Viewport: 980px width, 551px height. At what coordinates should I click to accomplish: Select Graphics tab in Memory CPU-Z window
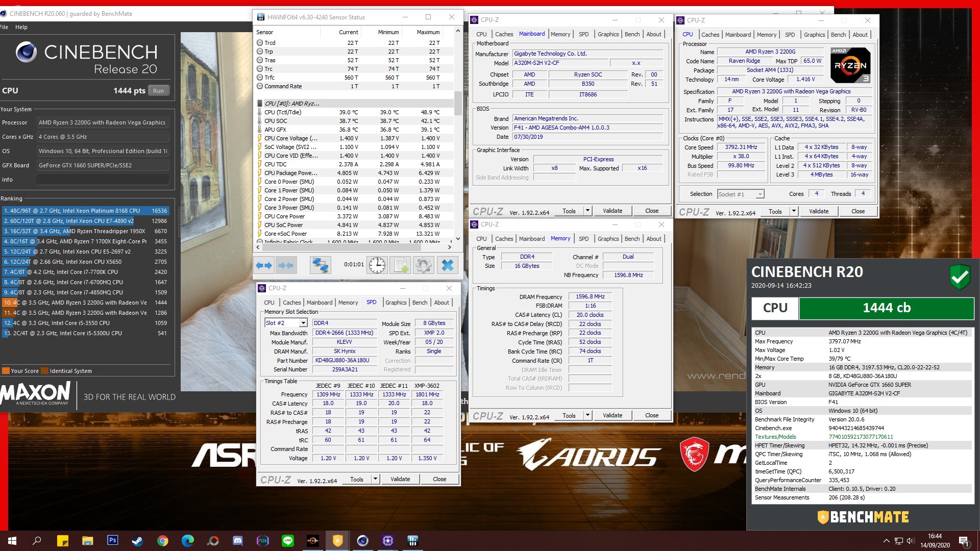608,239
